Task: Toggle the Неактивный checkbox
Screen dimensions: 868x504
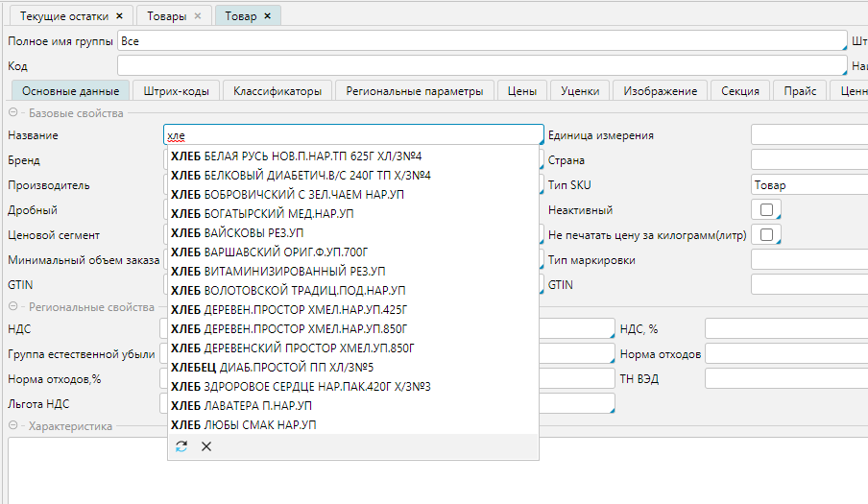Action: [765, 210]
